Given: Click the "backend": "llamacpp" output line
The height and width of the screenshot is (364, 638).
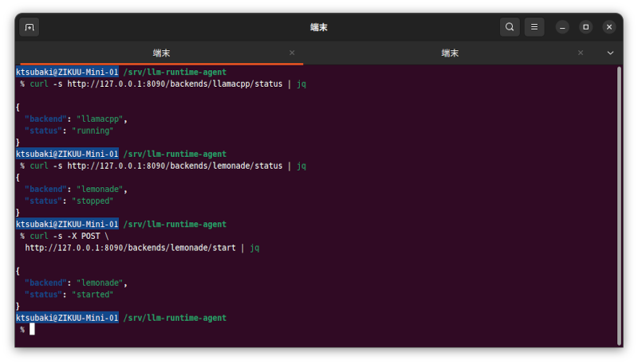Looking at the screenshot, I should tap(76, 119).
